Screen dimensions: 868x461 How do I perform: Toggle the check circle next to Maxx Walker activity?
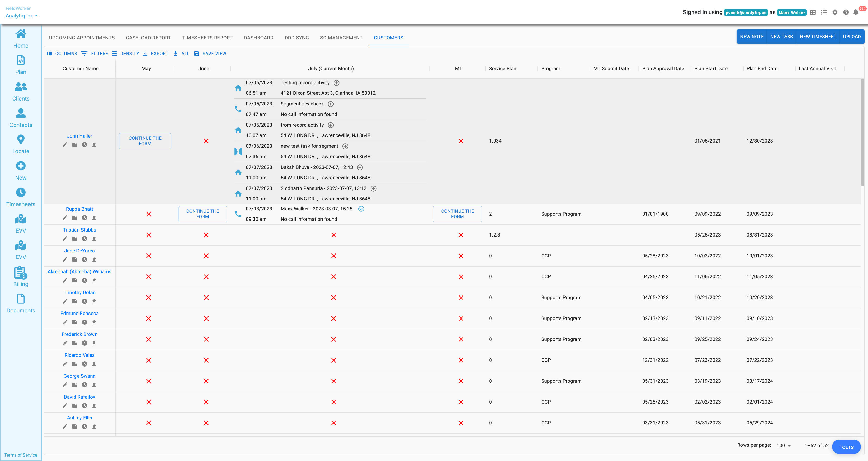[x=361, y=209]
